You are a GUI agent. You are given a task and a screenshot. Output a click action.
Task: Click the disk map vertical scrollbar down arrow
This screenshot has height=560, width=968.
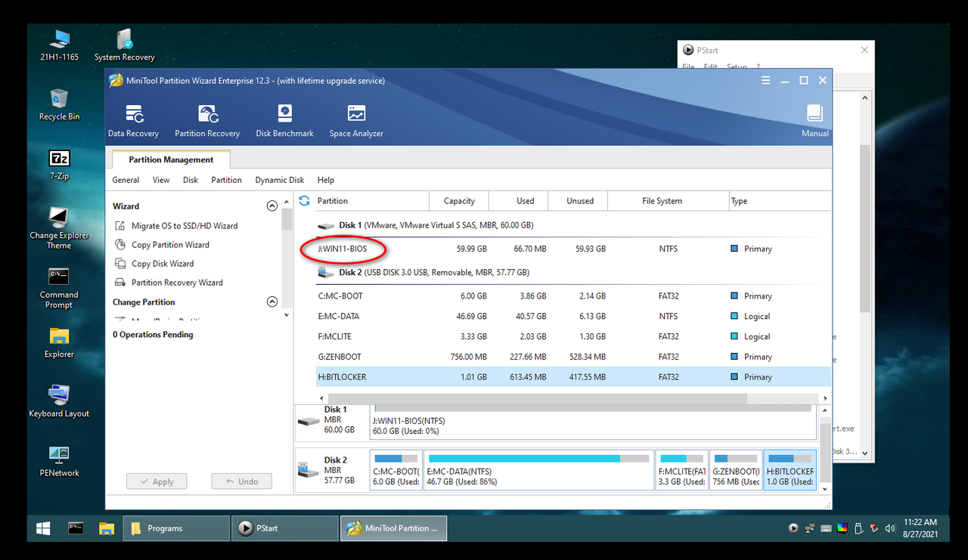(x=825, y=489)
